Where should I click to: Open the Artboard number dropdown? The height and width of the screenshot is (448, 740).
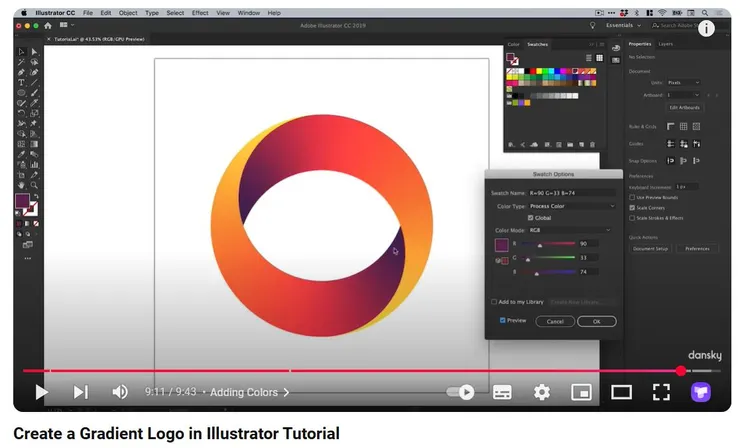683,95
